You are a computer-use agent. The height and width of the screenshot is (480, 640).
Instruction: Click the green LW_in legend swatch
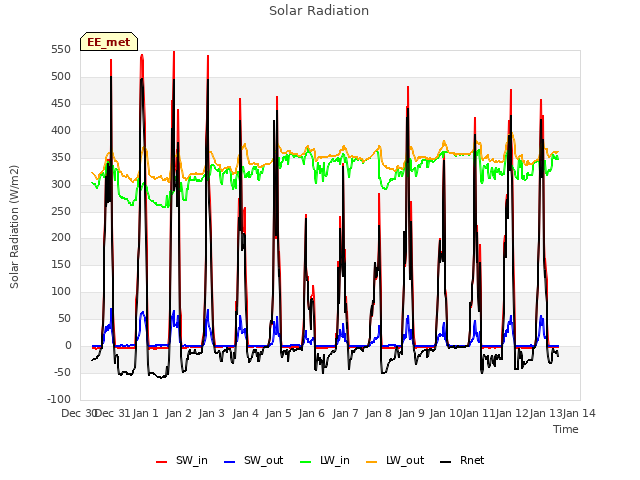305,462
